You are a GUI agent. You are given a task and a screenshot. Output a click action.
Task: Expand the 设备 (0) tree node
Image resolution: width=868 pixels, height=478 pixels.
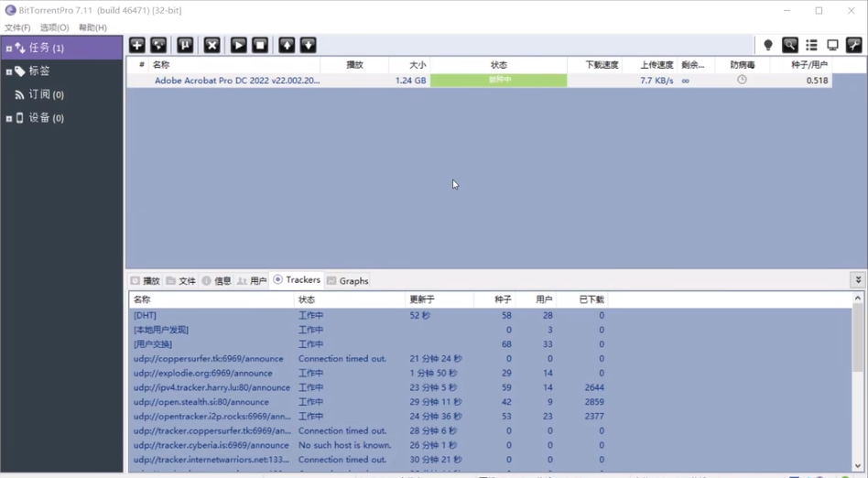point(9,118)
